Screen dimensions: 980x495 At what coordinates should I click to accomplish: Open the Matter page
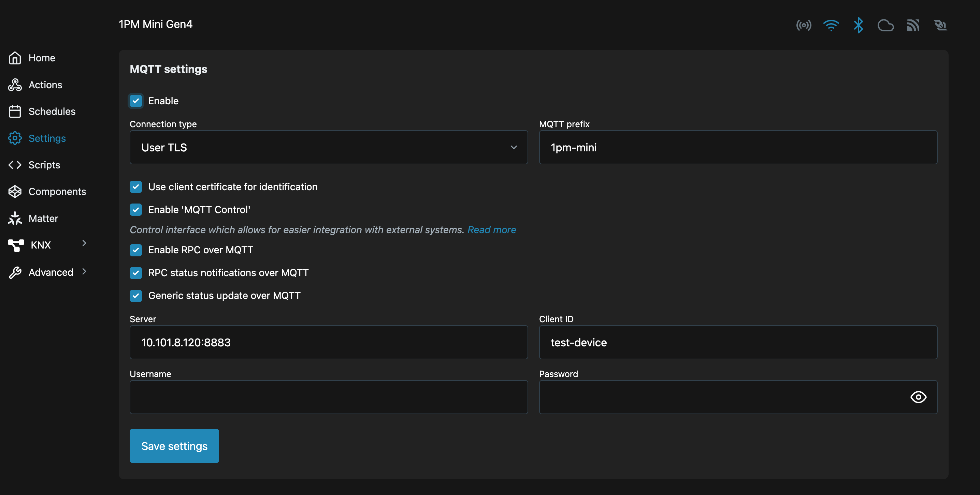click(x=43, y=218)
